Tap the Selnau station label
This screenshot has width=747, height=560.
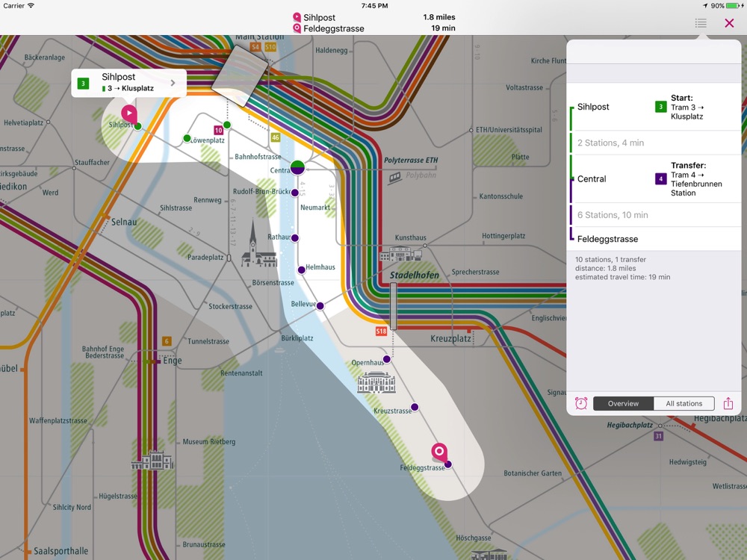(x=124, y=222)
